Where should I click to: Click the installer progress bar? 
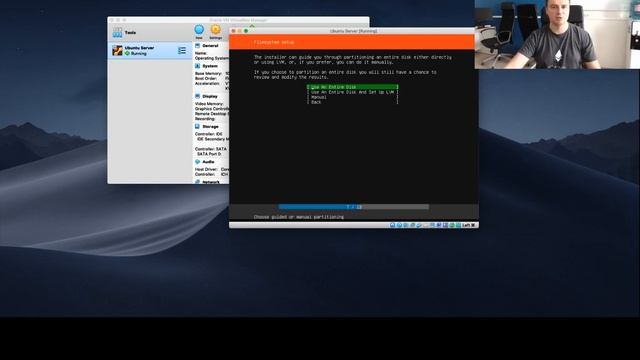pyautogui.click(x=353, y=207)
